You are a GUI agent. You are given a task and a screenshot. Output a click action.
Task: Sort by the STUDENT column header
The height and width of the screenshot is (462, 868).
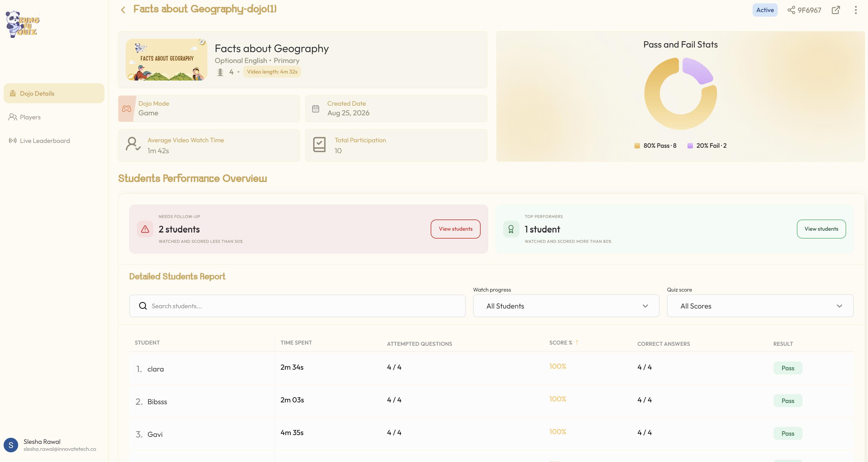pos(147,342)
